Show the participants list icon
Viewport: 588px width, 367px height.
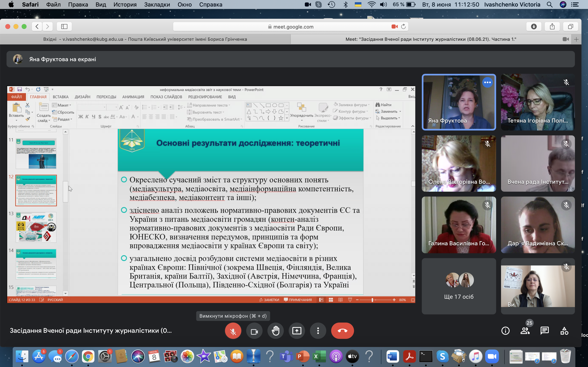(525, 331)
